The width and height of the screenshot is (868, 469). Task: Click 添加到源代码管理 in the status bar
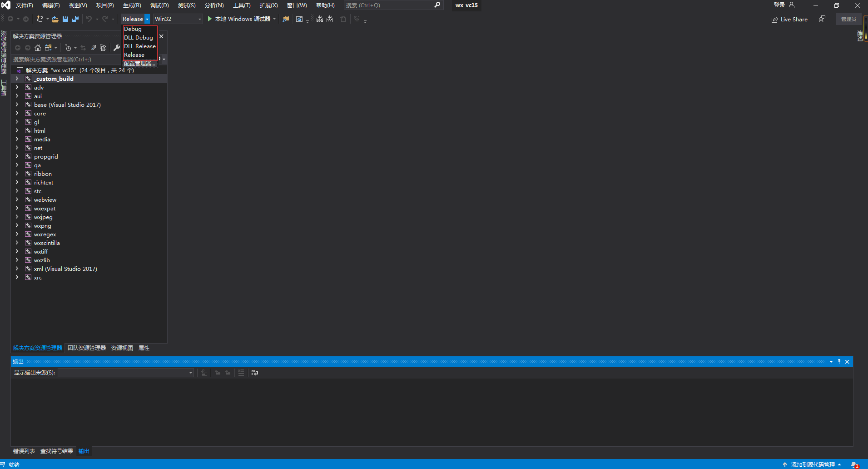click(x=813, y=464)
